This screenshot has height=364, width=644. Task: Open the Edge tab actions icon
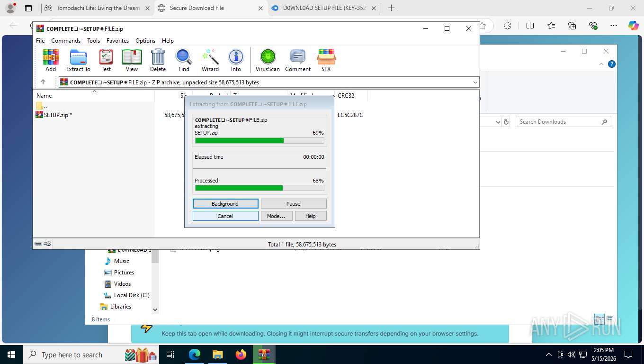[28, 8]
